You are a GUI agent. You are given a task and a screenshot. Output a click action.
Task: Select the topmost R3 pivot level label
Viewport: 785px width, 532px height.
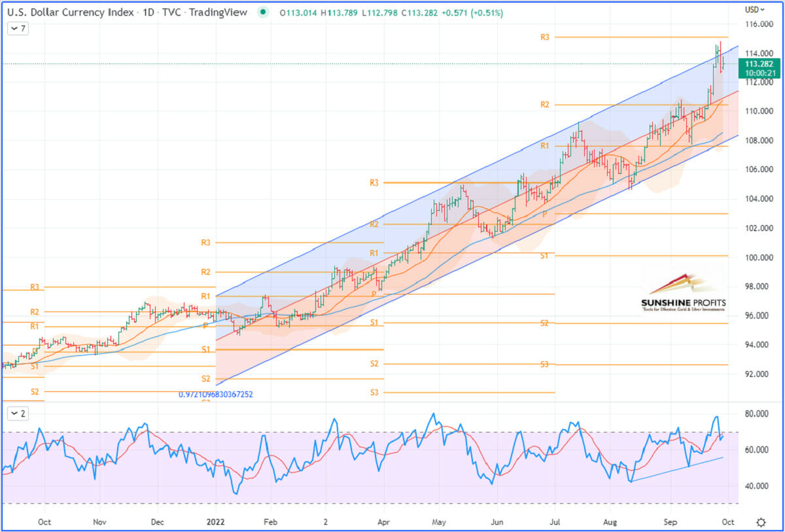pos(545,37)
